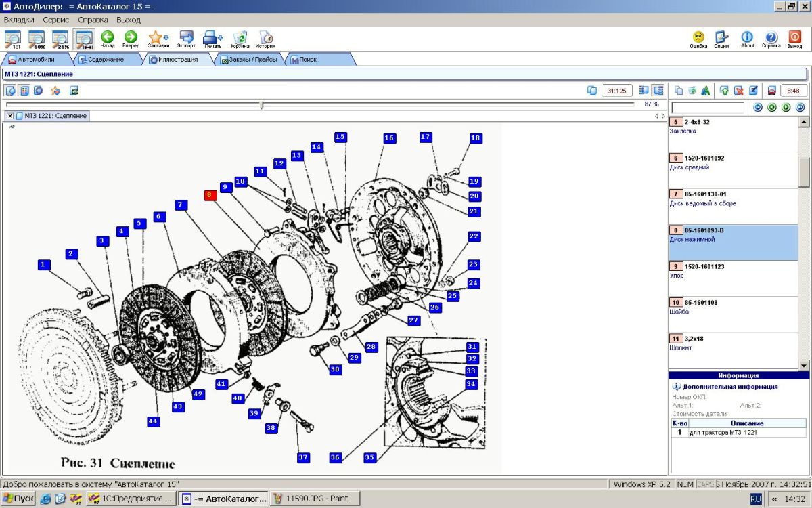Click callout number 44 on the diagram
812x508 pixels.
[x=154, y=421]
